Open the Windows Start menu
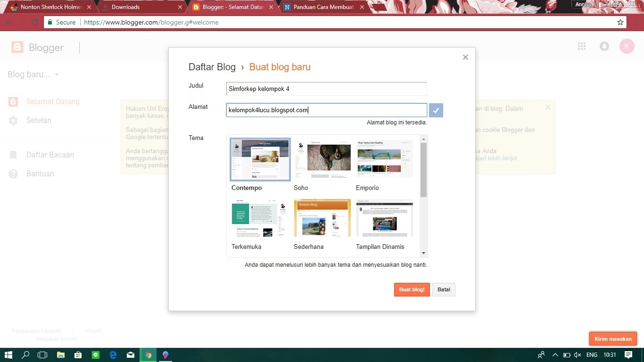This screenshot has height=362, width=644. [x=8, y=355]
